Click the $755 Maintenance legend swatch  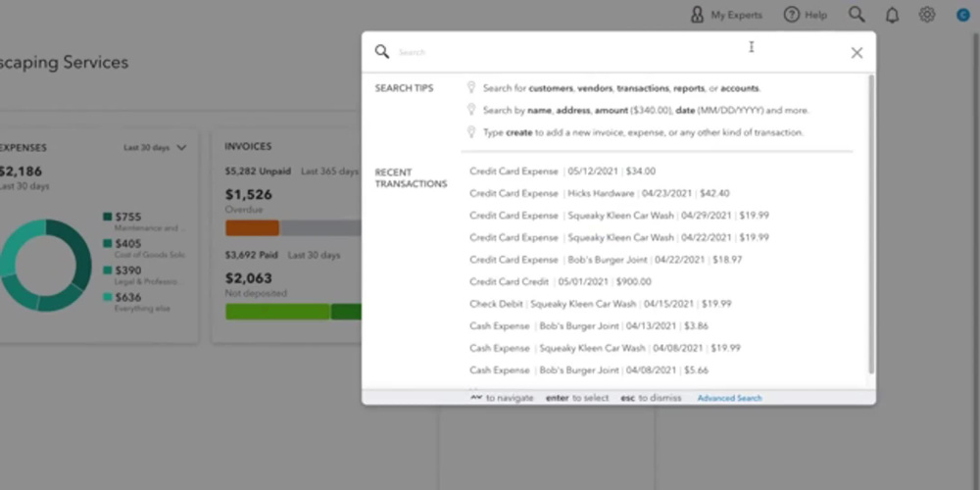click(x=108, y=217)
